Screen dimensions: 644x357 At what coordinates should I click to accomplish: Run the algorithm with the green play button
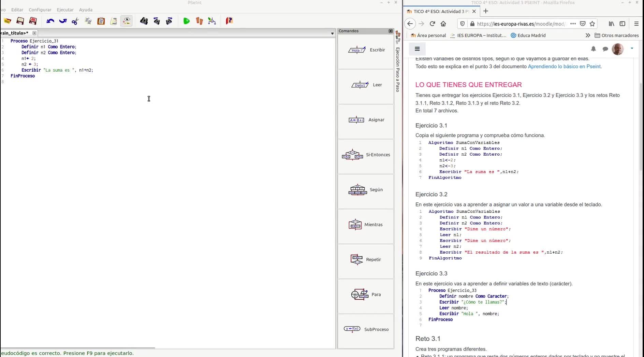coord(186,21)
